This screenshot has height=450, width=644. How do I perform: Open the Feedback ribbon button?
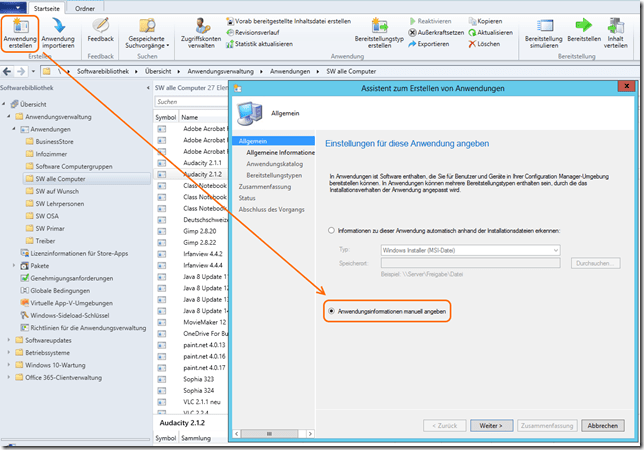(100, 30)
